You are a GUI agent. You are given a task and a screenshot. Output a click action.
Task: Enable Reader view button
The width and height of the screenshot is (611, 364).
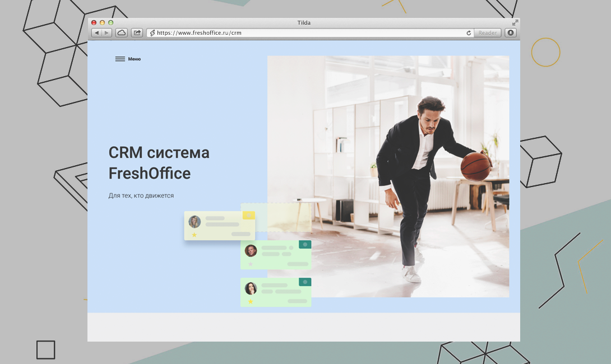click(x=488, y=32)
